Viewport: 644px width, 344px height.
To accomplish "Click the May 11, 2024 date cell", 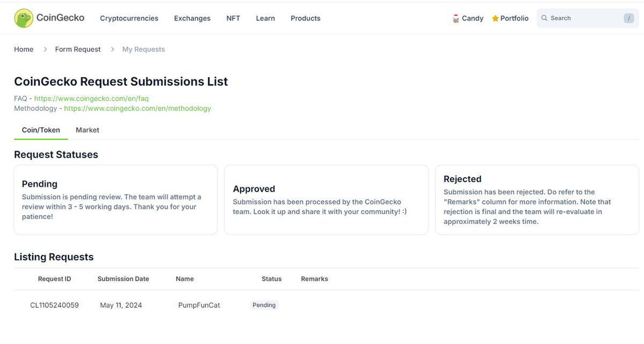I will pyautogui.click(x=121, y=305).
